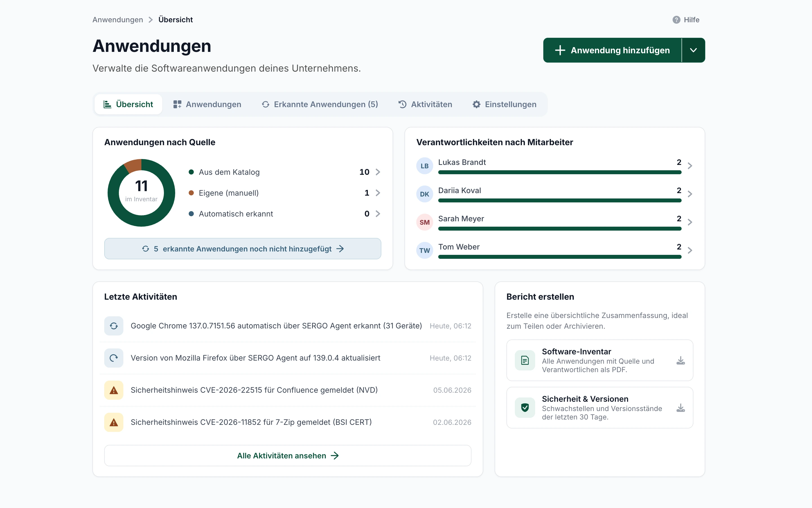Click the arrow icon next to Alle Aktivitäten ansehen
Image resolution: width=812 pixels, height=508 pixels.
(x=335, y=456)
